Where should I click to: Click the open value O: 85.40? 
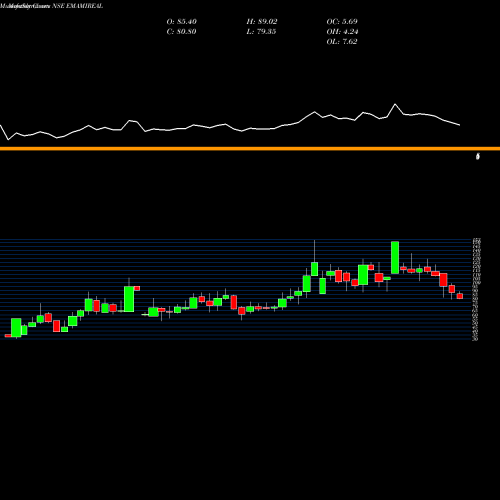pyautogui.click(x=182, y=22)
